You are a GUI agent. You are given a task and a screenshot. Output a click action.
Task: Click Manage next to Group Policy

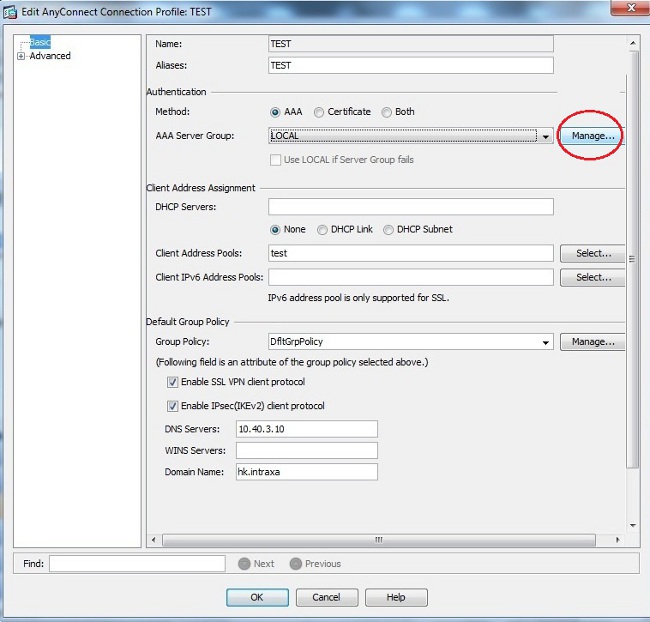593,342
